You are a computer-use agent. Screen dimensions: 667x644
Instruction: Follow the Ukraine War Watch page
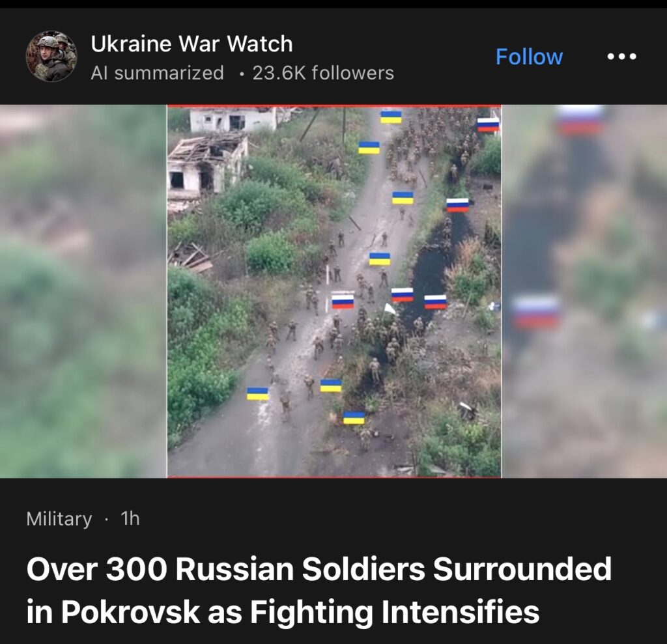(529, 57)
